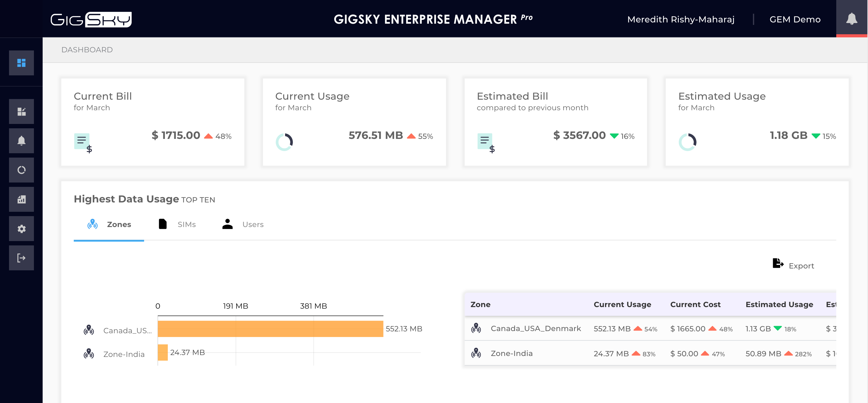Click the Current Usage column header
This screenshot has height=403, width=868.
[x=622, y=305]
